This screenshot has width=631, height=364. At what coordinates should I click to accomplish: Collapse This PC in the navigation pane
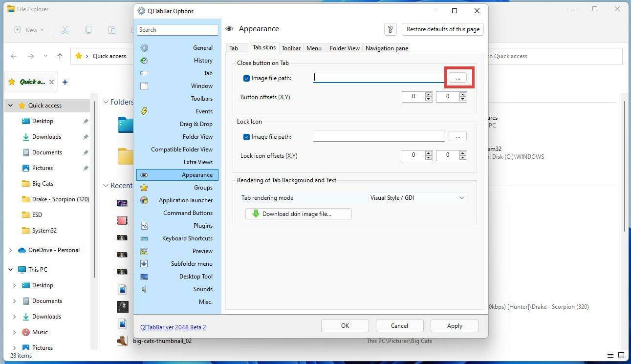pos(11,269)
